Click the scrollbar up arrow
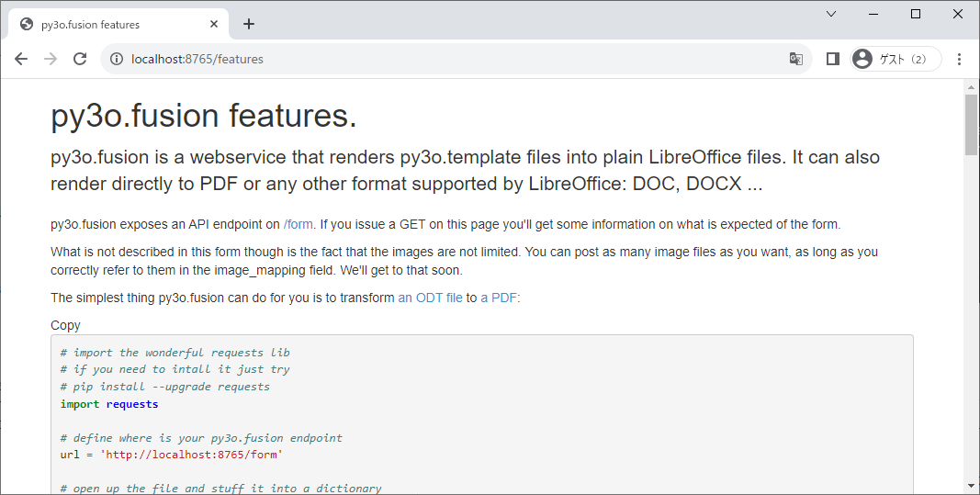This screenshot has height=495, width=980. tap(971, 87)
